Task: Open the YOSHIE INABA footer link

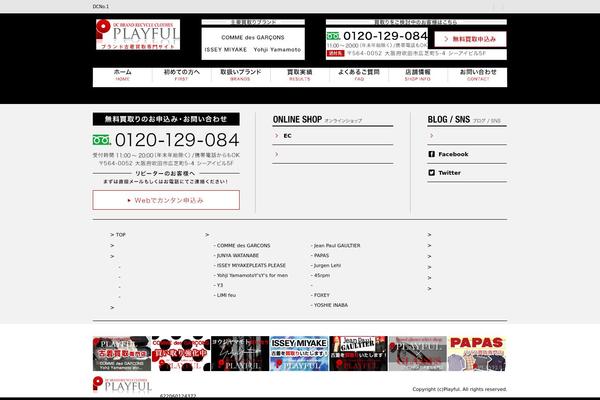Action: [331, 305]
